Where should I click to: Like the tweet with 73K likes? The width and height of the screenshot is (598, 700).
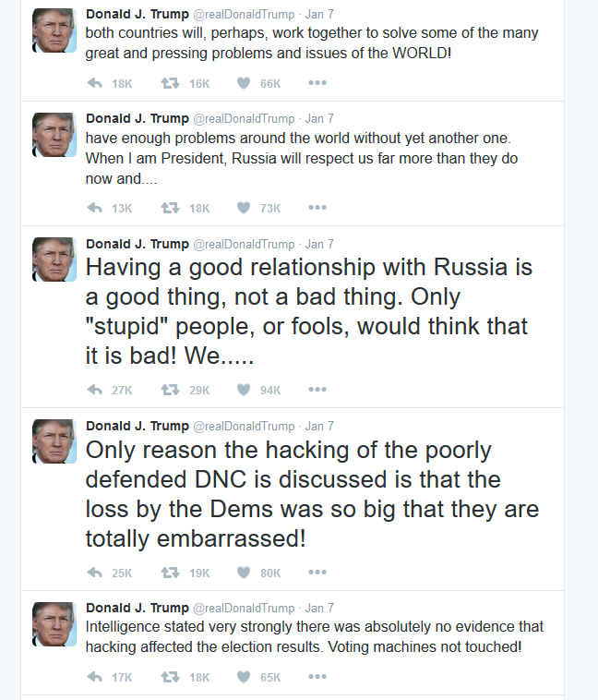[244, 208]
